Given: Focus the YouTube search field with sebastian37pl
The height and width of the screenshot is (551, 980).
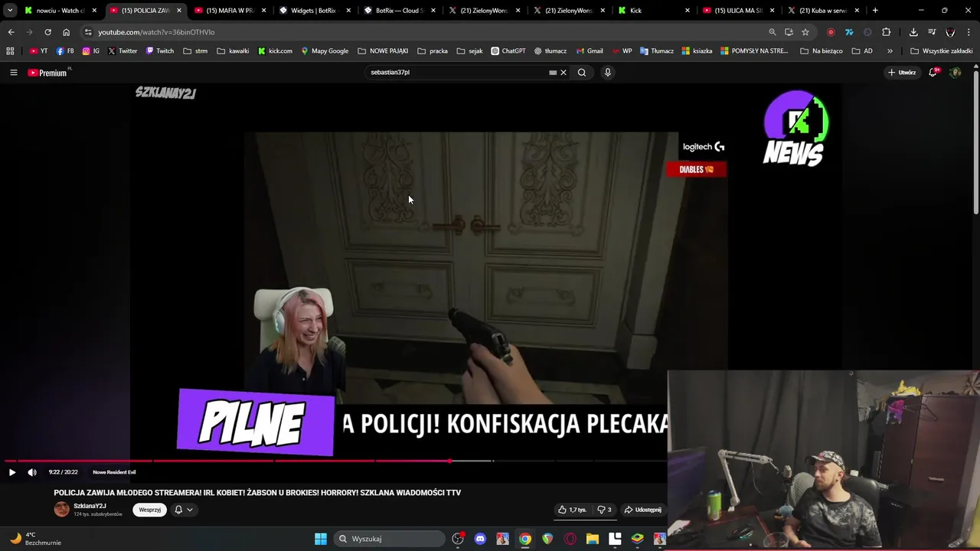Looking at the screenshot, I should pos(458,73).
